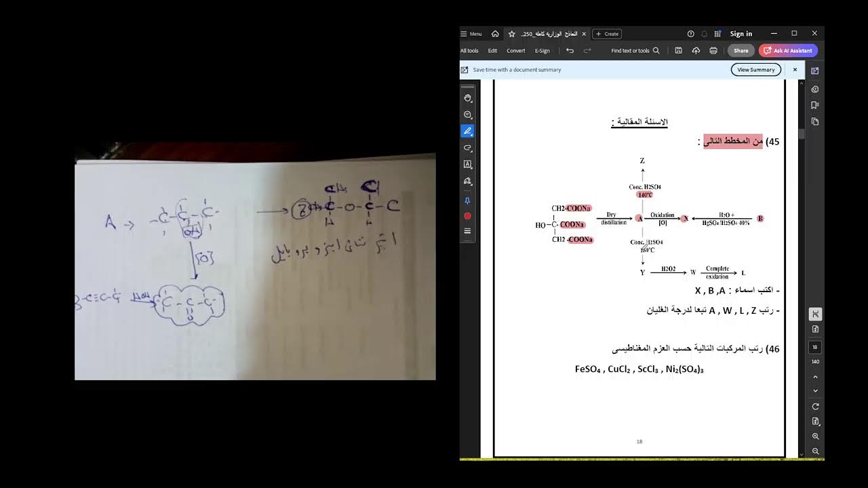Click the Find text or tools search
The image size is (868, 488).
635,51
